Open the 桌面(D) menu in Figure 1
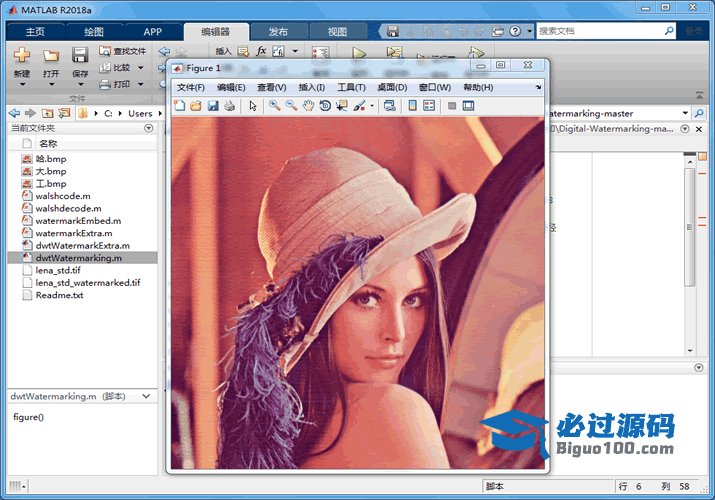The width and height of the screenshot is (715, 500). tap(392, 87)
